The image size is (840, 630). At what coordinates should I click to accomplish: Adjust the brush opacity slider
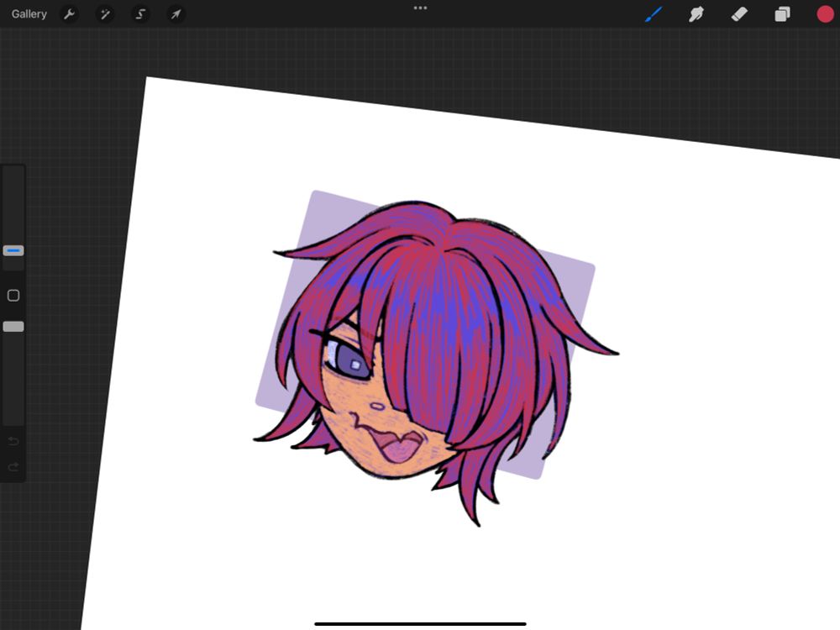[13, 325]
